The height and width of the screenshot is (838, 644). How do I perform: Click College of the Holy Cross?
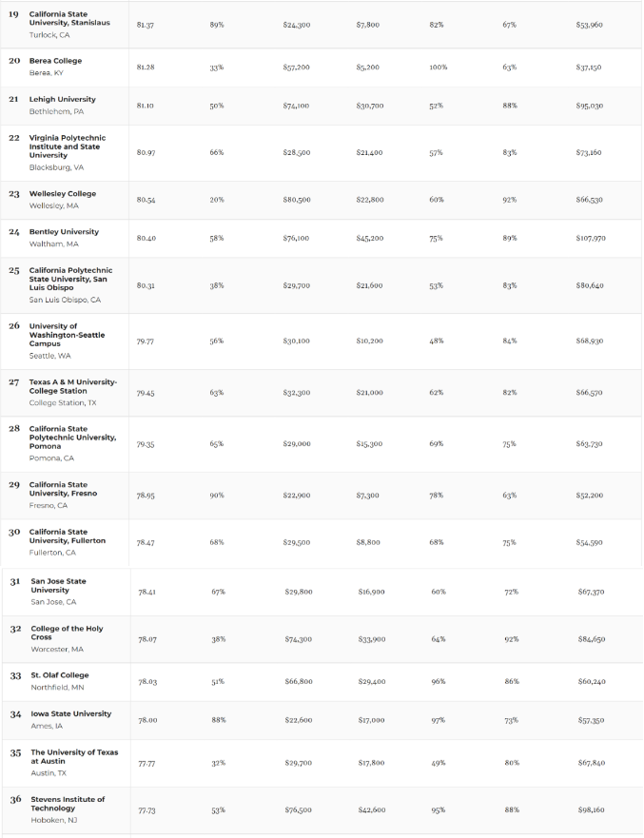coord(67,633)
